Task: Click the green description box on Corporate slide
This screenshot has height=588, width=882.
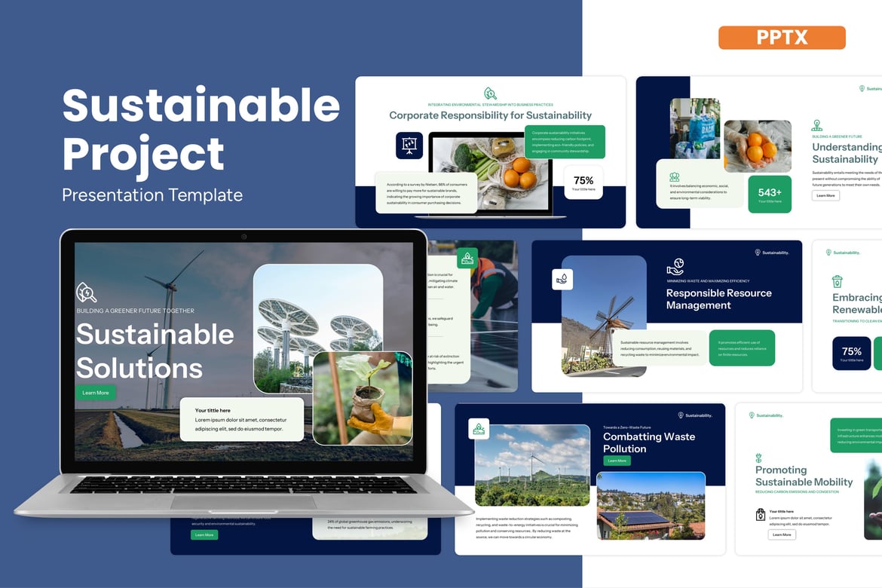Action: coord(565,142)
